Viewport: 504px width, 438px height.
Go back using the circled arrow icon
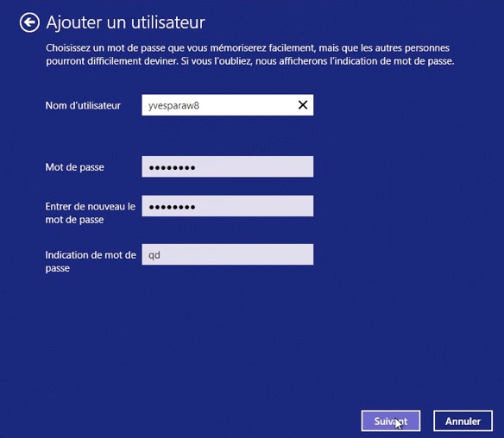pos(29,22)
